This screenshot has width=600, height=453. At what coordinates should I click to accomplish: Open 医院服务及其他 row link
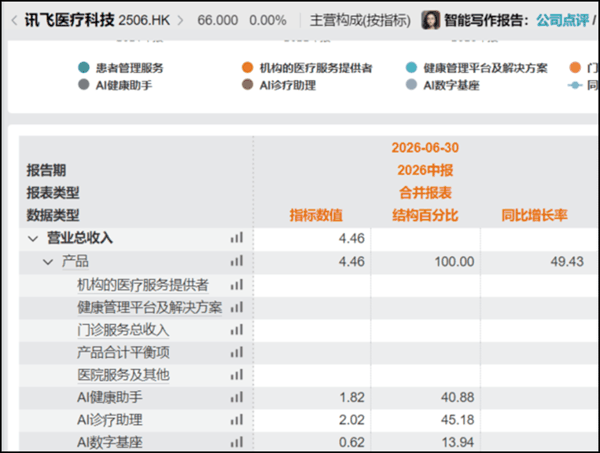pyautogui.click(x=123, y=375)
